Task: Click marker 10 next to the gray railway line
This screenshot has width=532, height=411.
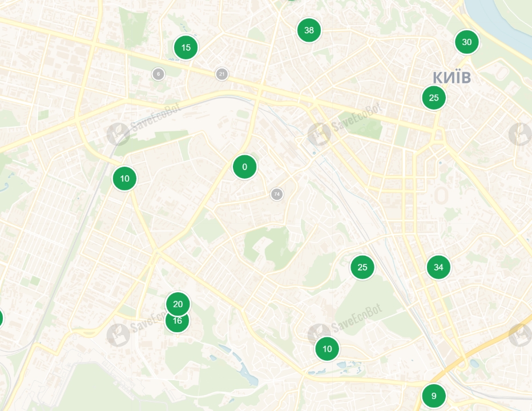Action: 124,179
